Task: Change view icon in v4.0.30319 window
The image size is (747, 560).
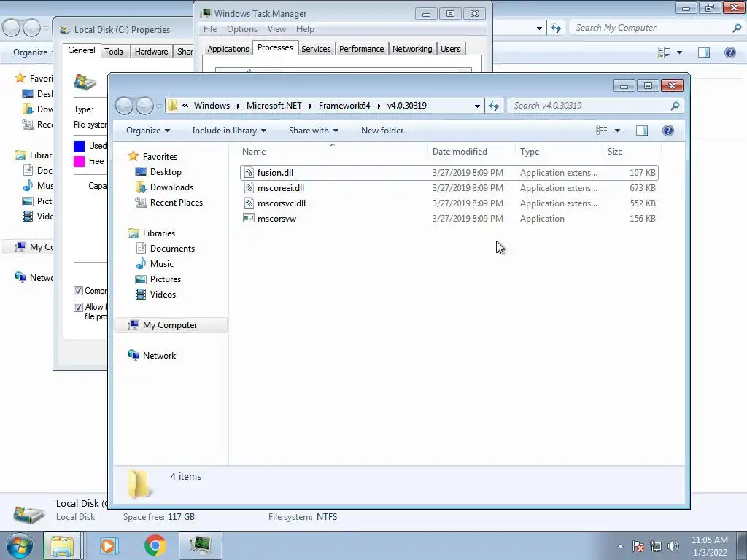Action: point(602,131)
